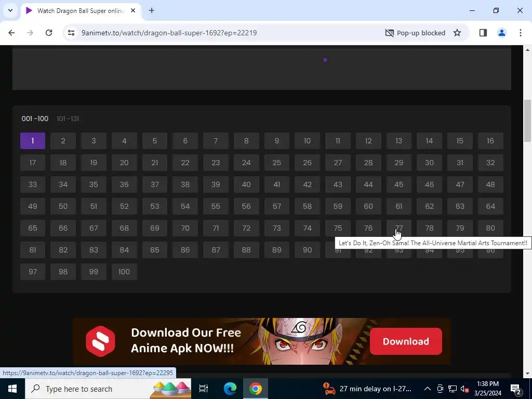The image size is (532, 399).
Task: Play episode 24
Action: tap(246, 163)
